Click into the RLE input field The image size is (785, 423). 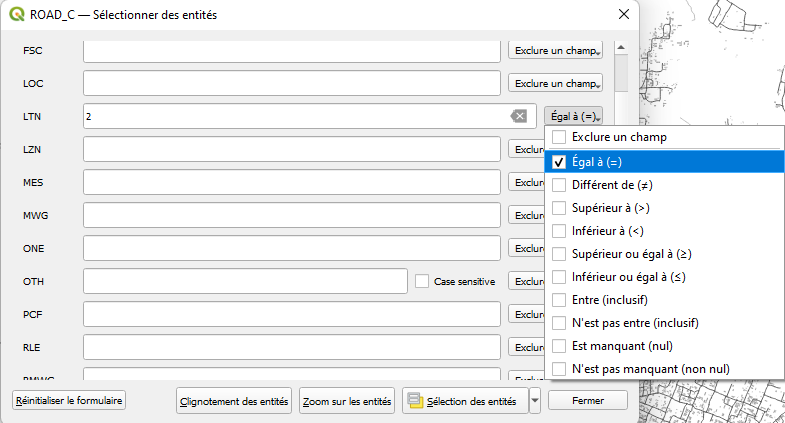292,347
